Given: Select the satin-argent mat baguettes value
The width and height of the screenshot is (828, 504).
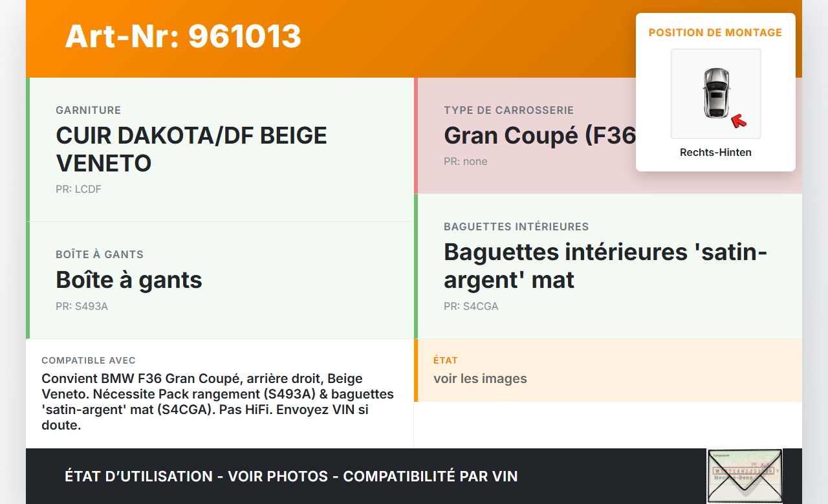Looking at the screenshot, I should click(x=605, y=266).
